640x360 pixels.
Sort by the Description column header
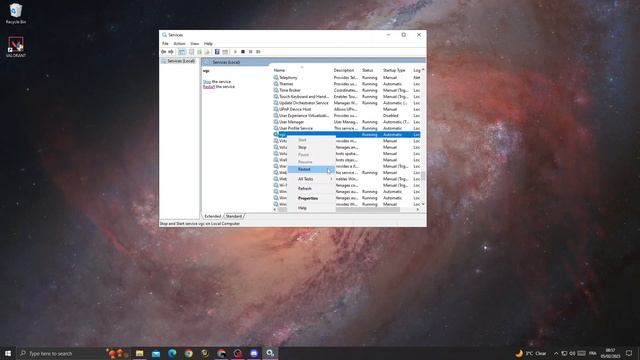346,70
